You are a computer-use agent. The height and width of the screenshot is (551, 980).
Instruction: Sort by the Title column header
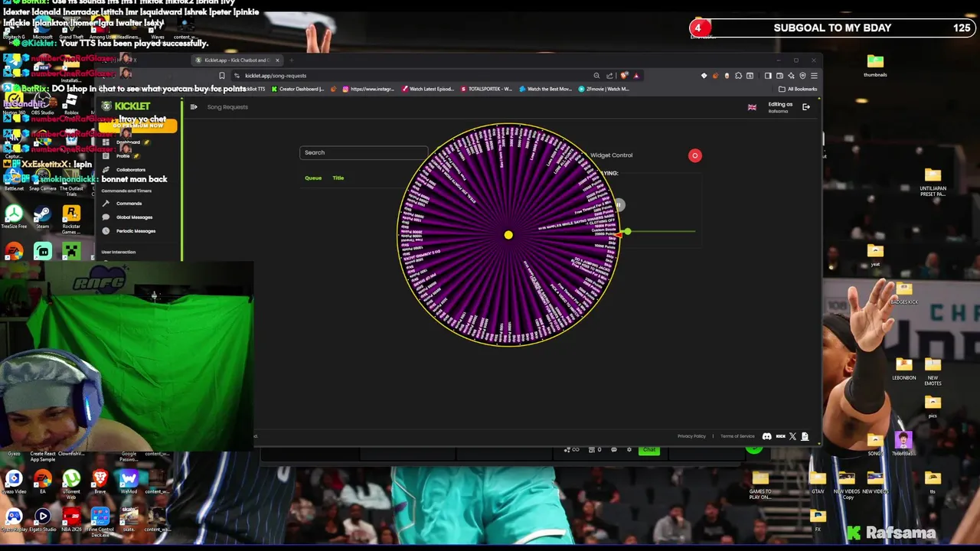(338, 178)
